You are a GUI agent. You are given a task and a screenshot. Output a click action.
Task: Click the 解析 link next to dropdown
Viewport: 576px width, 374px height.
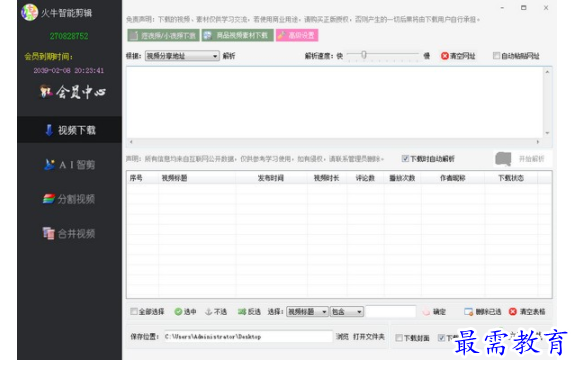(x=229, y=56)
